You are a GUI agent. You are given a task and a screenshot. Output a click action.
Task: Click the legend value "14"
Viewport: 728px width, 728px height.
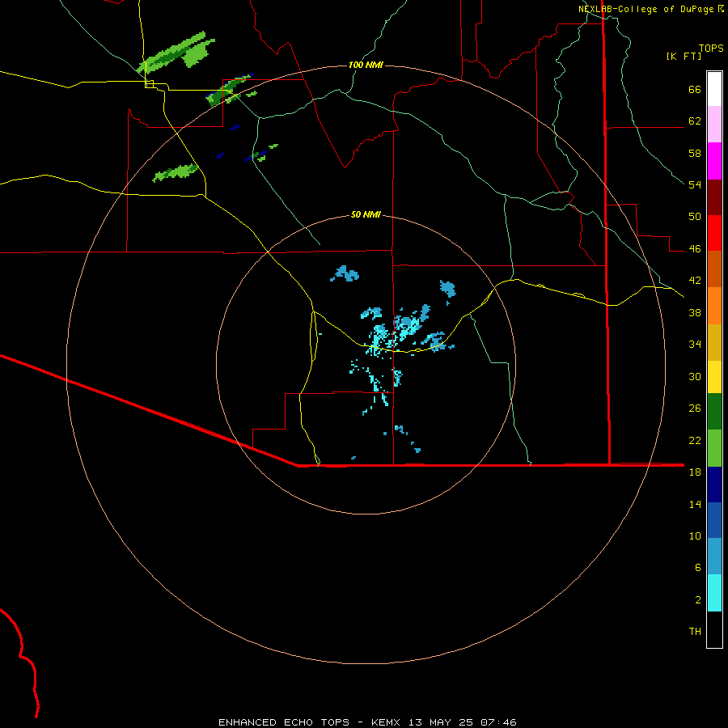click(x=695, y=504)
